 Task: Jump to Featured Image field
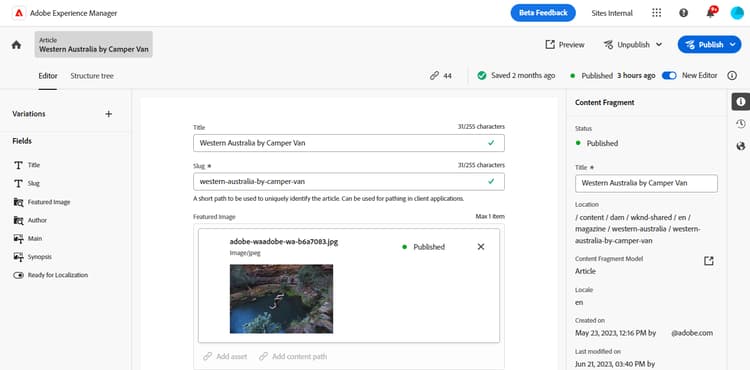42,202
